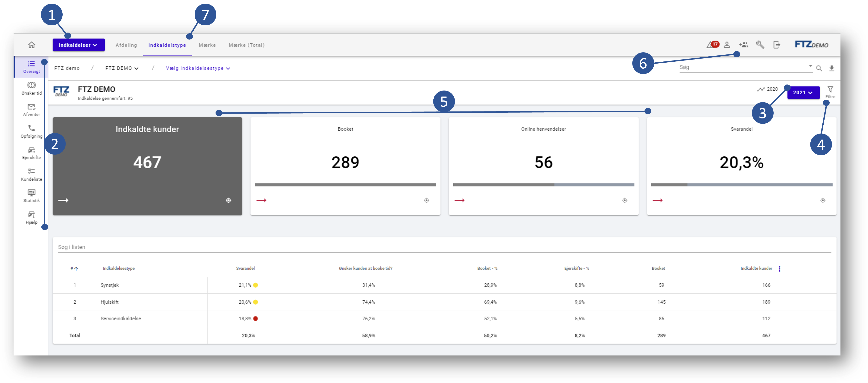Expand the Søg field dropdown arrow
This screenshot has height=383, width=868.
[x=810, y=66]
